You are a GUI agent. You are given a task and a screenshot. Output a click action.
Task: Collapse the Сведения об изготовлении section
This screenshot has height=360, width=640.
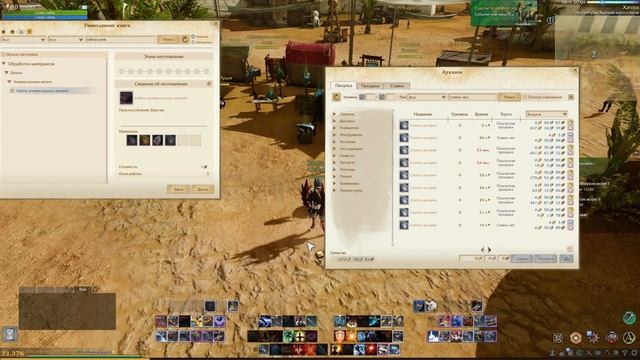coord(209,84)
